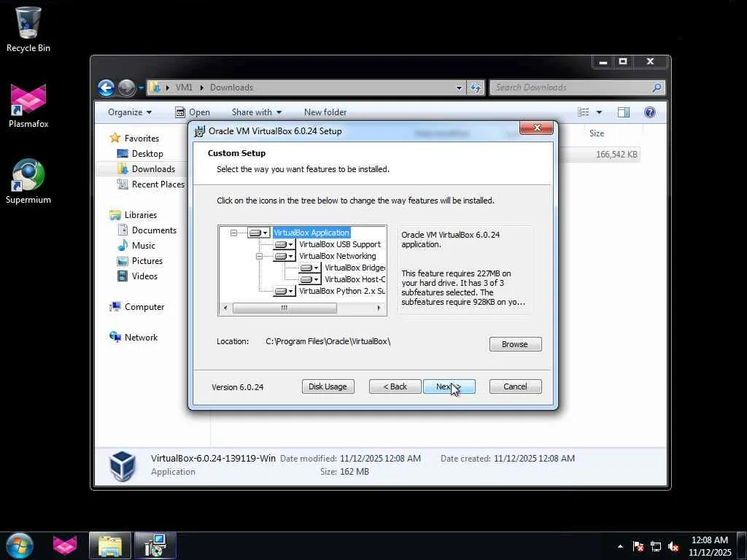747x560 pixels.
Task: Open VirtualBox Host-Only feature dropdown
Action: click(309, 279)
